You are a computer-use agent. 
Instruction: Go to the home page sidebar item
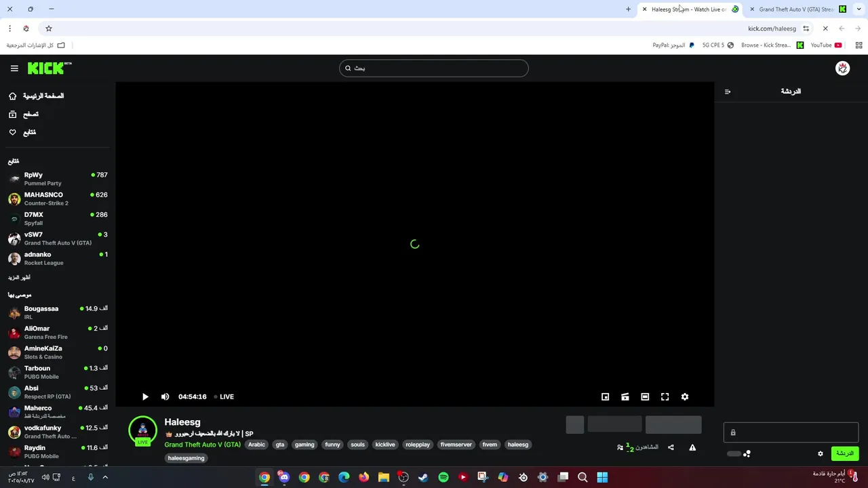click(37, 96)
